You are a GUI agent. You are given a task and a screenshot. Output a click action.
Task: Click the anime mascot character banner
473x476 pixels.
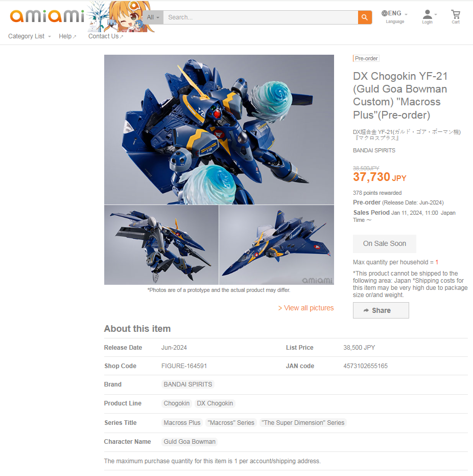pyautogui.click(x=121, y=16)
